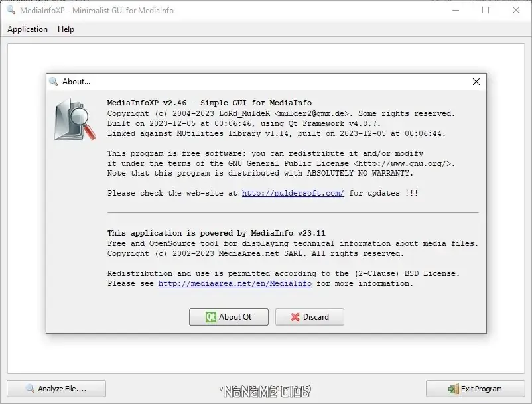Click the Discard button

pyautogui.click(x=309, y=317)
